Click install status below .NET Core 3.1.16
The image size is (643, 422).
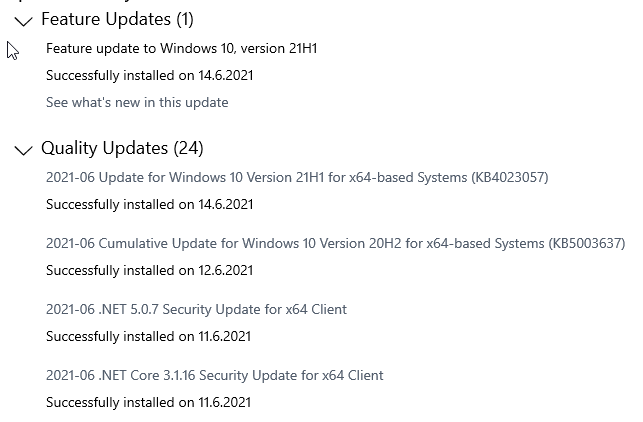click(148, 402)
